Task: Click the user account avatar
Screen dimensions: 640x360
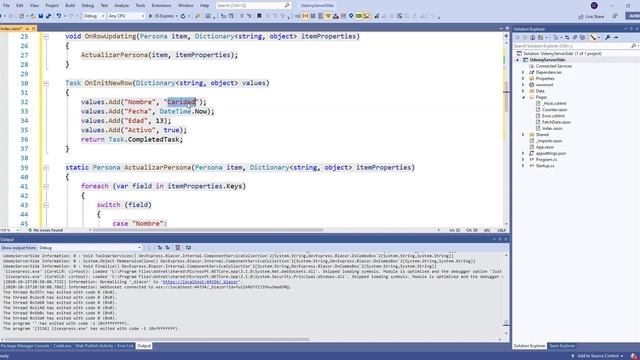Action: click(x=594, y=5)
